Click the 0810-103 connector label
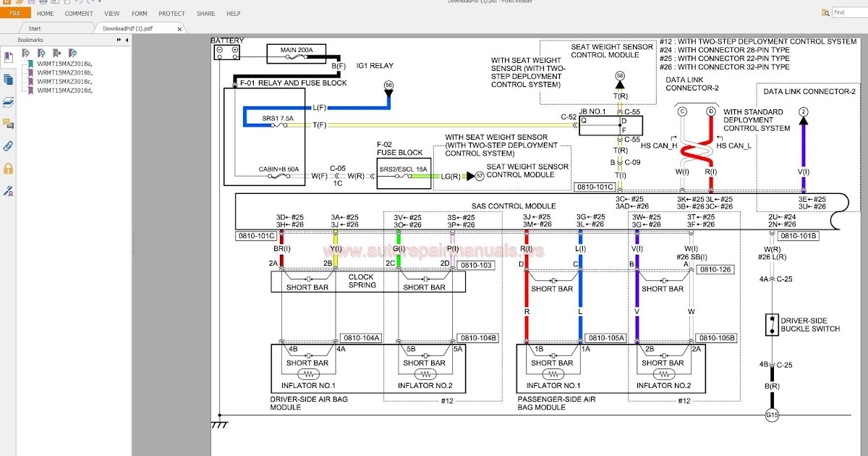The height and width of the screenshot is (456, 868). pos(476,266)
